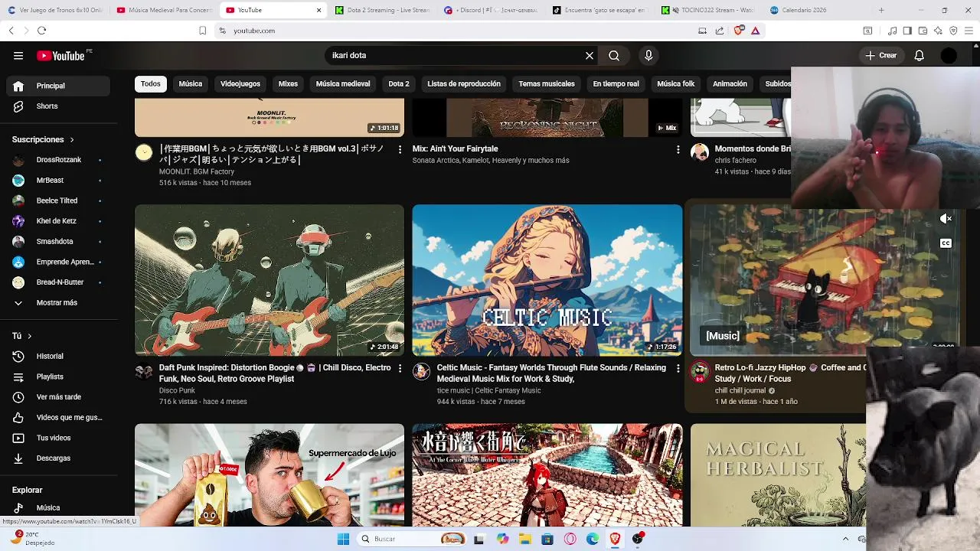Expand the Suscripciones section arrow
The width and height of the screenshot is (980, 551).
pyautogui.click(x=72, y=140)
